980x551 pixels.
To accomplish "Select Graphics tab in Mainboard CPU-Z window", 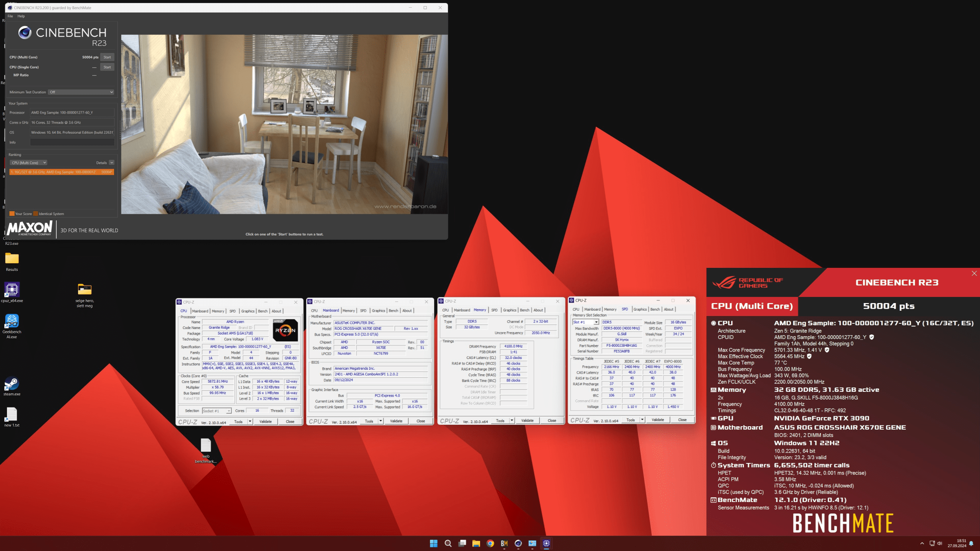I will pyautogui.click(x=379, y=311).
